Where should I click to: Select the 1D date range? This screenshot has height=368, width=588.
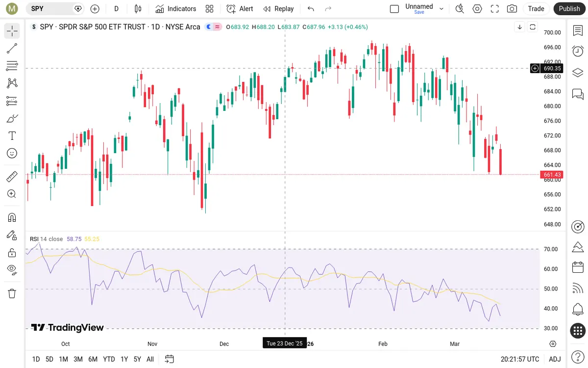click(36, 359)
